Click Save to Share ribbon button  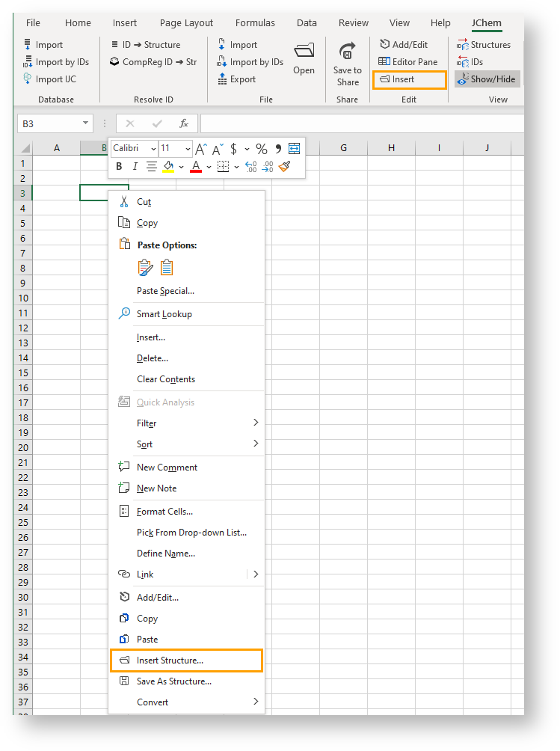pos(347,63)
